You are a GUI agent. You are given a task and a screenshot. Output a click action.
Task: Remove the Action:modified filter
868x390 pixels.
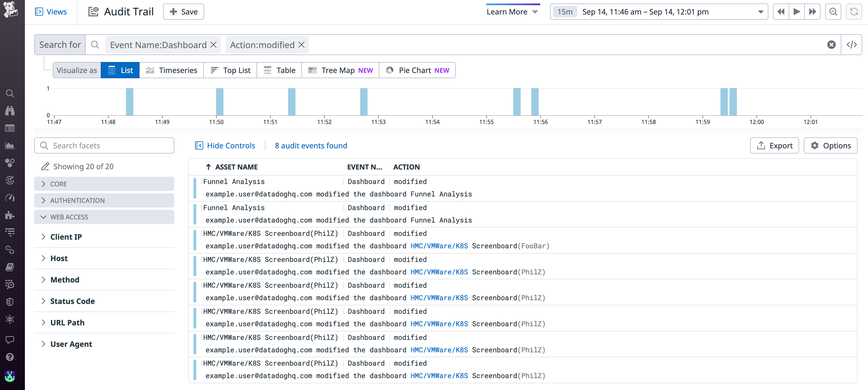coord(302,45)
